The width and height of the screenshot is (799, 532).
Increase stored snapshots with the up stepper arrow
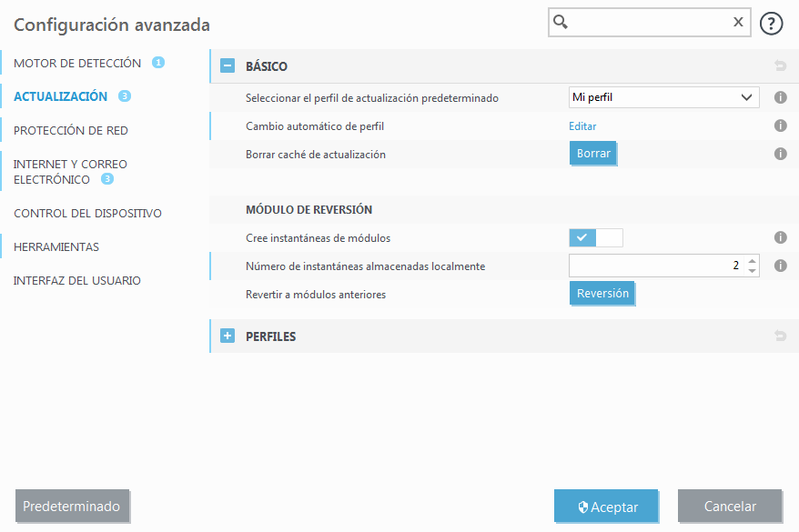tap(751, 260)
